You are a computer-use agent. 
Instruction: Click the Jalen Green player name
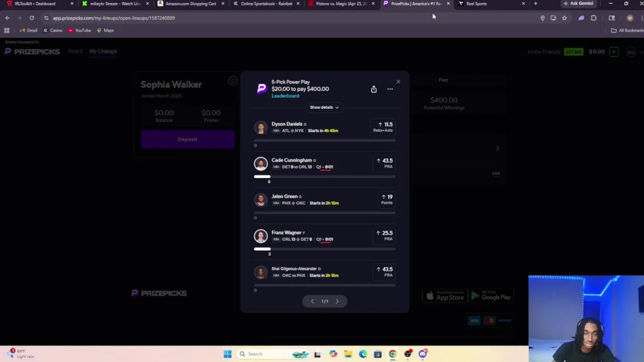coord(284,197)
